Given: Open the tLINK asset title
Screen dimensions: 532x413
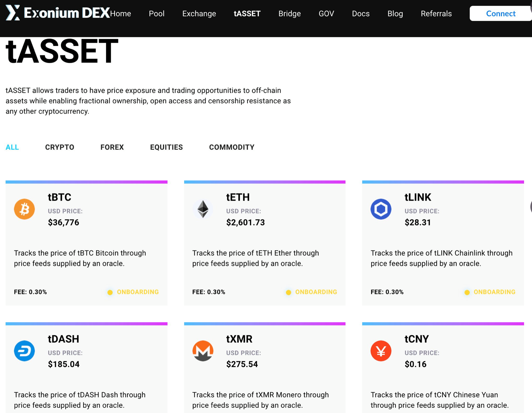Looking at the screenshot, I should coord(418,197).
